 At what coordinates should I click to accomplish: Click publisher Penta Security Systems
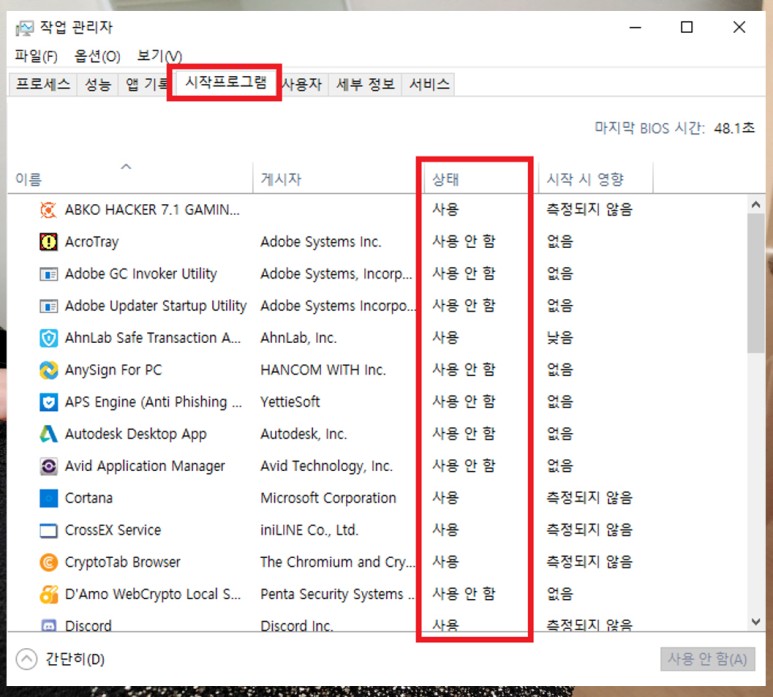click(x=337, y=594)
